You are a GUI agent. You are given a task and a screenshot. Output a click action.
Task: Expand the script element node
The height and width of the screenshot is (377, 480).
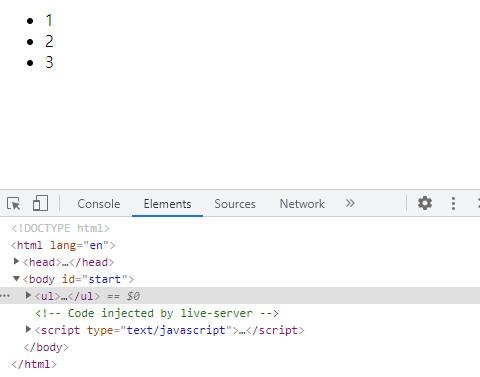(x=28, y=329)
